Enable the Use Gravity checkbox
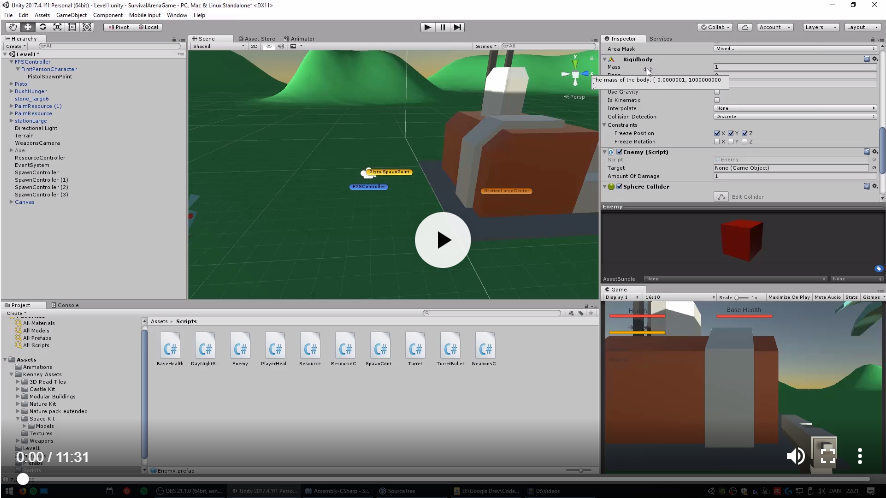The image size is (886, 498). point(717,92)
